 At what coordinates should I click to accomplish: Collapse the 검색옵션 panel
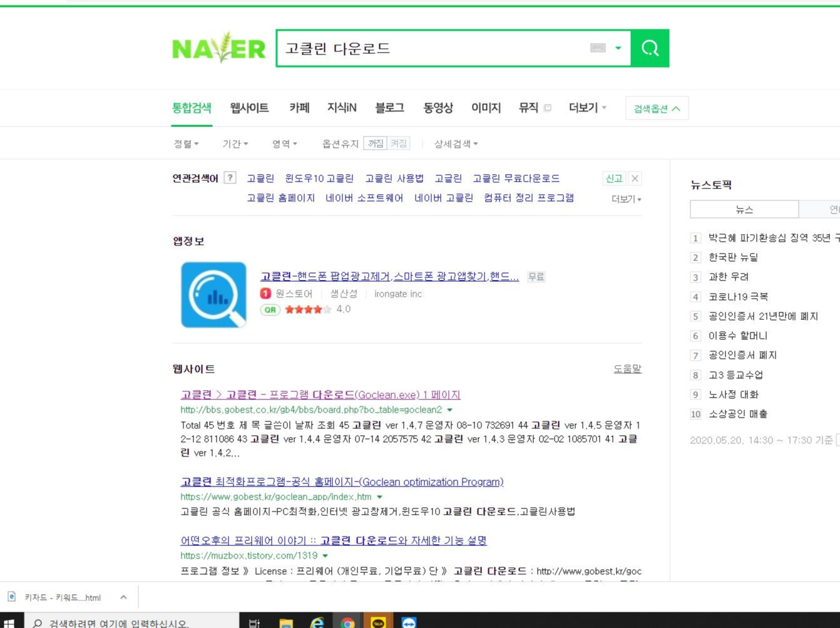[657, 108]
